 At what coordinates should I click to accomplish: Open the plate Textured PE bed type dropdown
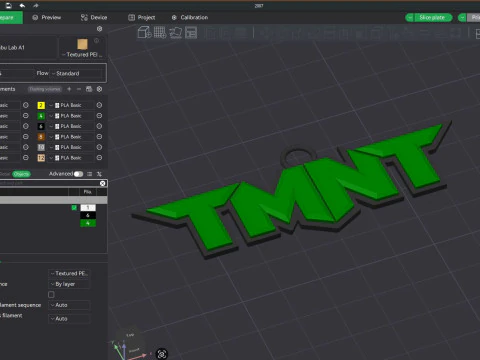point(69,273)
